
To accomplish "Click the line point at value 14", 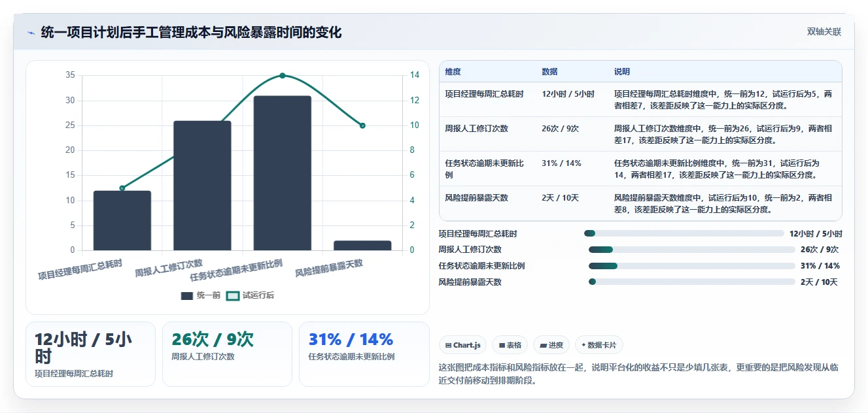I will [x=283, y=76].
